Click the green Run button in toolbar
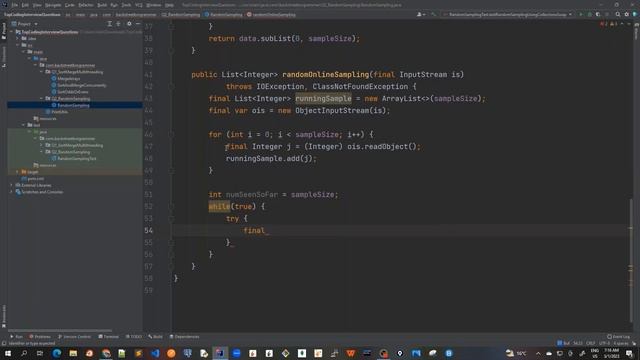 [581, 14]
